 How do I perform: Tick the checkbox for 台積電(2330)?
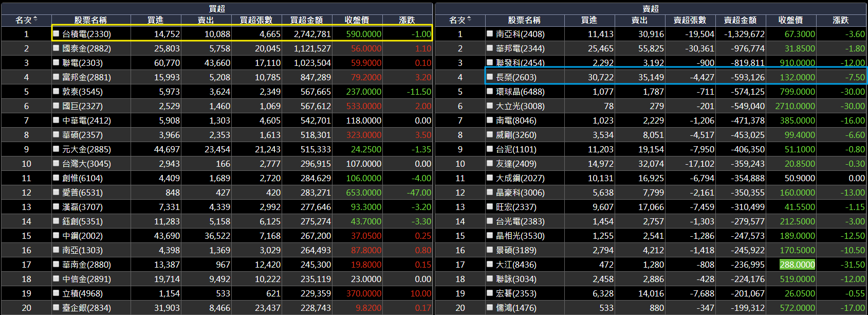[57, 33]
